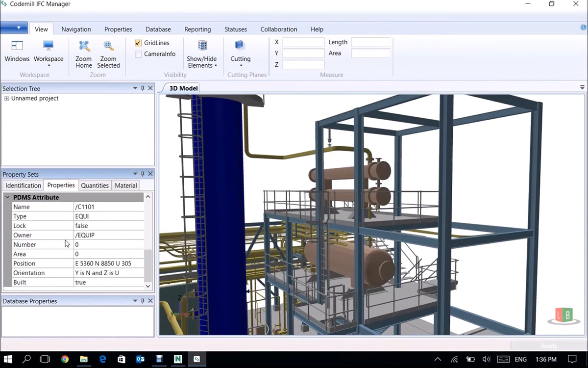Close the Property Sets panel
588x368 pixels.
[x=150, y=174]
